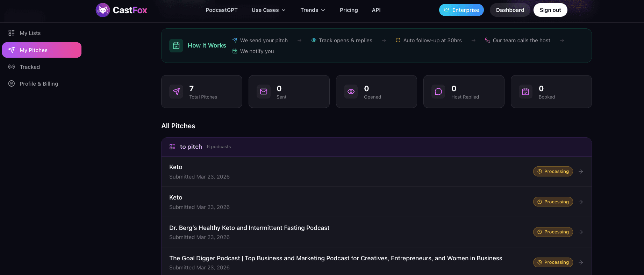Click Processing badge on second Keto pitch
Viewport: 644px width, 275px height.
coord(553,202)
